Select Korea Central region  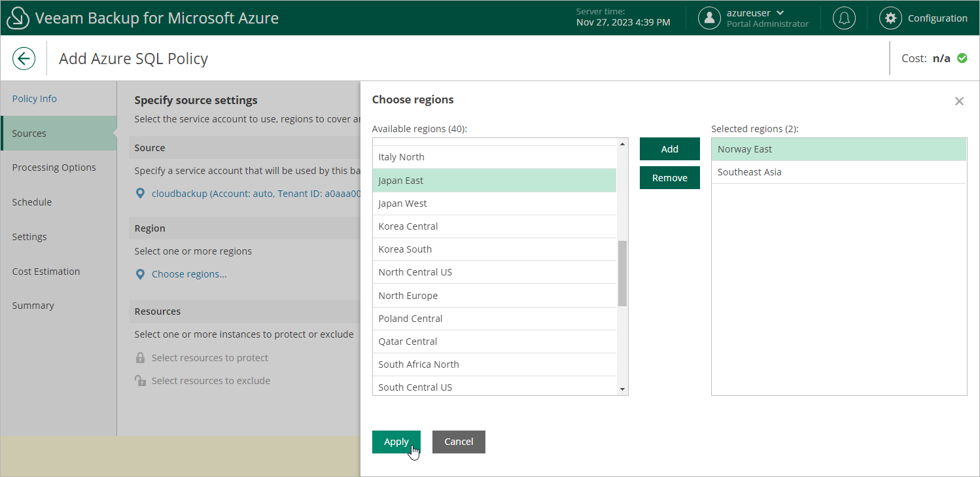pos(495,226)
